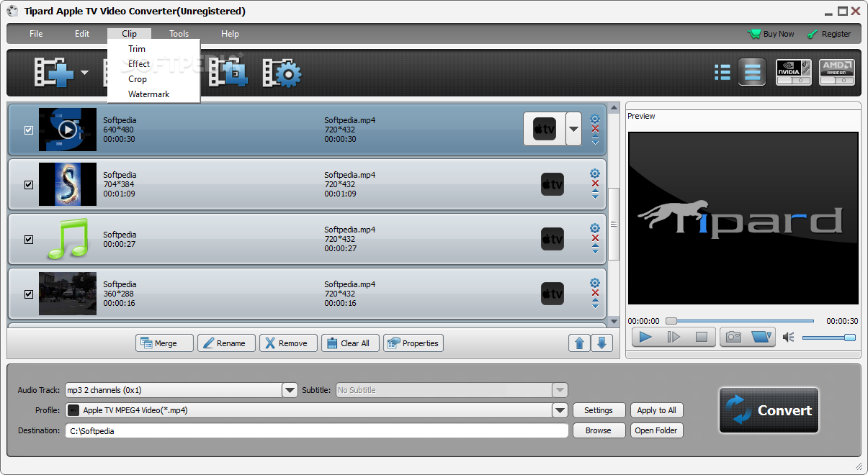This screenshot has width=868, height=475.
Task: Open the File menu
Action: click(36, 34)
